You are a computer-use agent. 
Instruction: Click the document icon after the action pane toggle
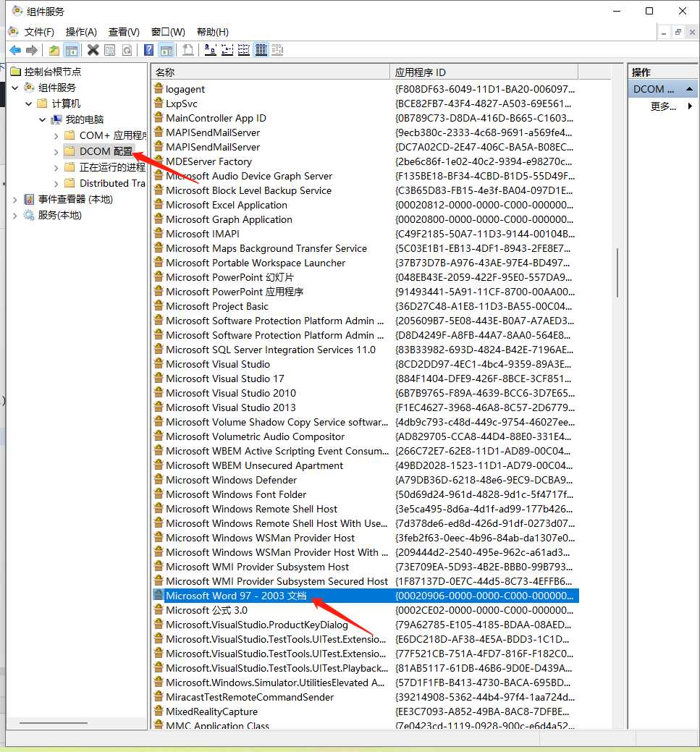pos(188,50)
